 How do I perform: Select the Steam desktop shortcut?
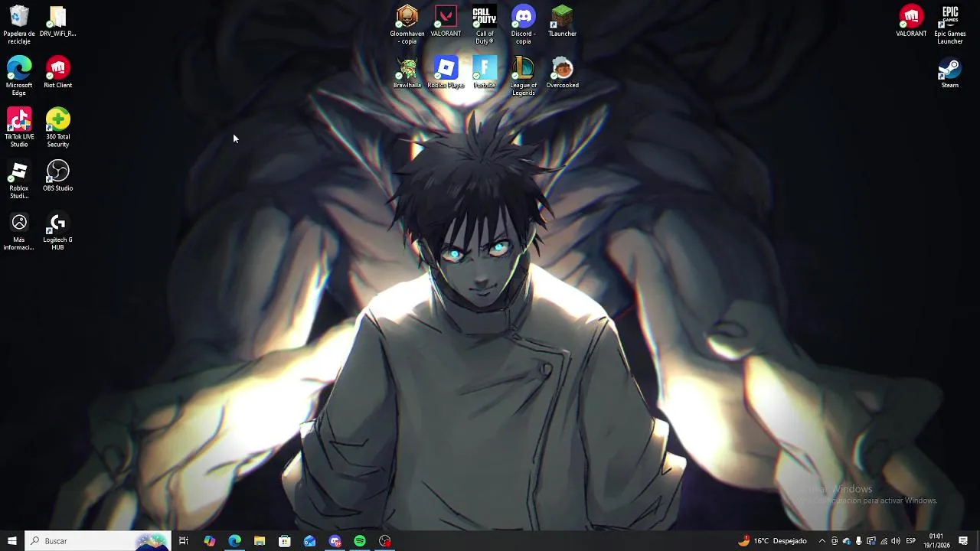949,73
